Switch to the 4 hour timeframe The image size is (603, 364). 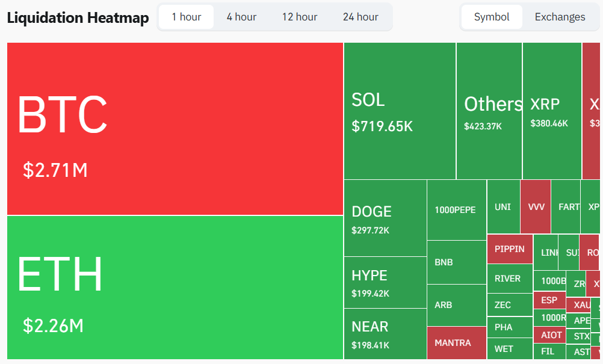(x=241, y=17)
